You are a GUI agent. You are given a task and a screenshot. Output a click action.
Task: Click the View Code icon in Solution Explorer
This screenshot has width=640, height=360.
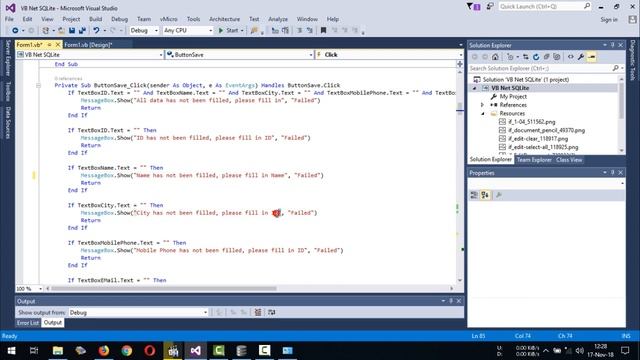click(571, 57)
